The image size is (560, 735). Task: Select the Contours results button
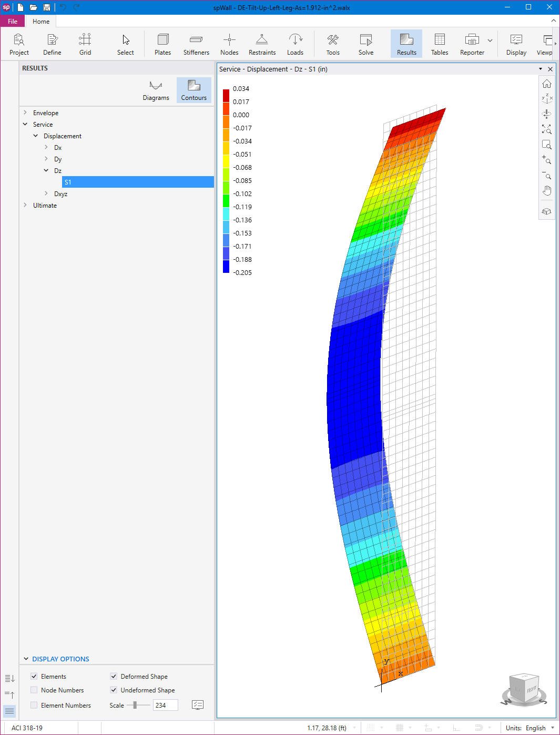point(194,90)
